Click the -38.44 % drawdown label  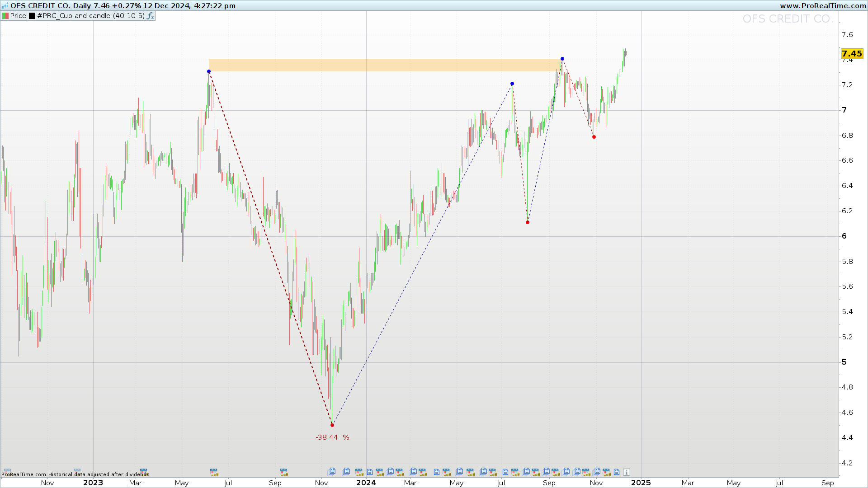pyautogui.click(x=332, y=437)
